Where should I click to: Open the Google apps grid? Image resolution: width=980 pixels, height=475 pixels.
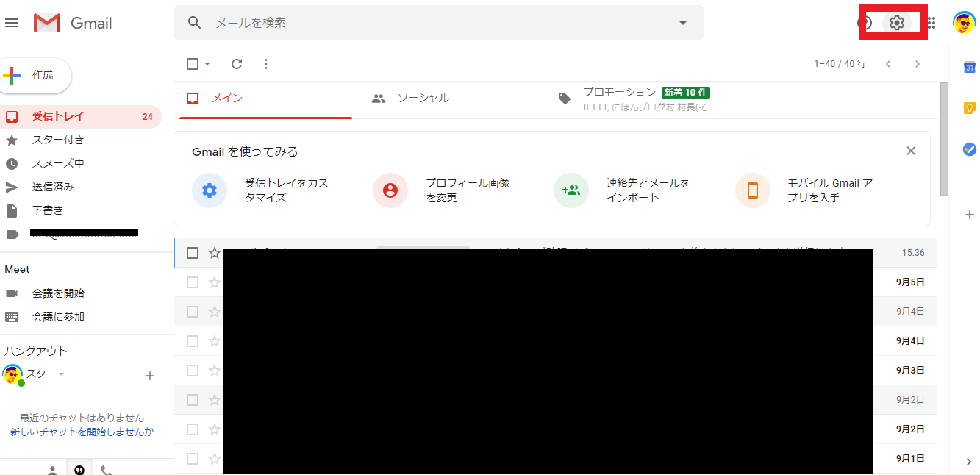pyautogui.click(x=931, y=23)
